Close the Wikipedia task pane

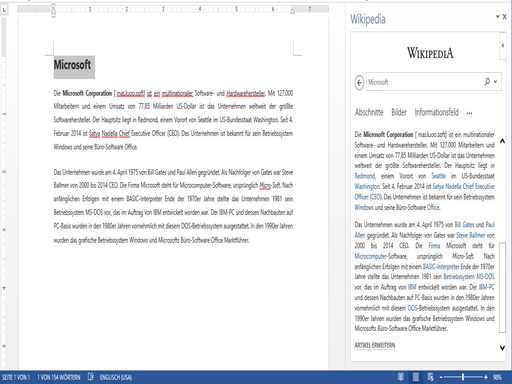click(505, 16)
